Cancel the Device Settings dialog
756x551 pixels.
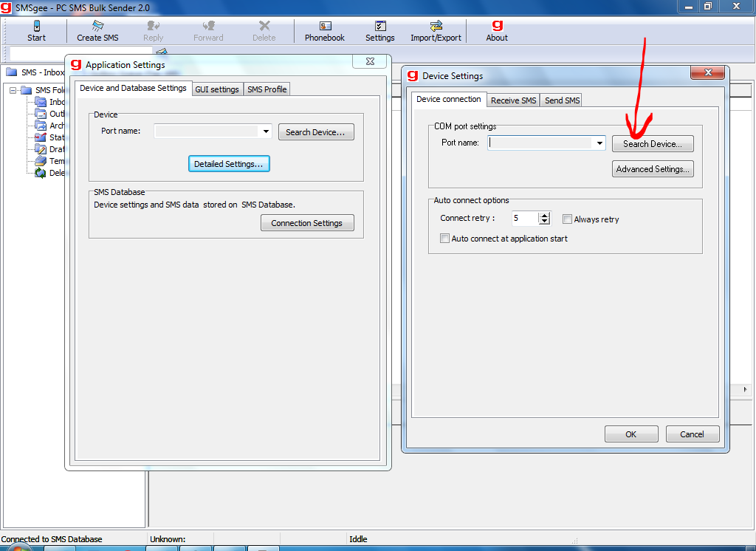point(693,434)
